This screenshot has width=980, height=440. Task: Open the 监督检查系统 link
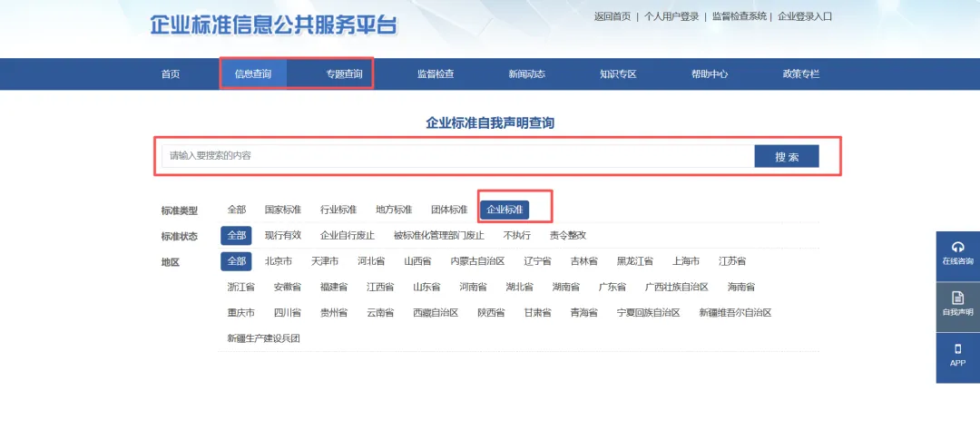[x=740, y=17]
